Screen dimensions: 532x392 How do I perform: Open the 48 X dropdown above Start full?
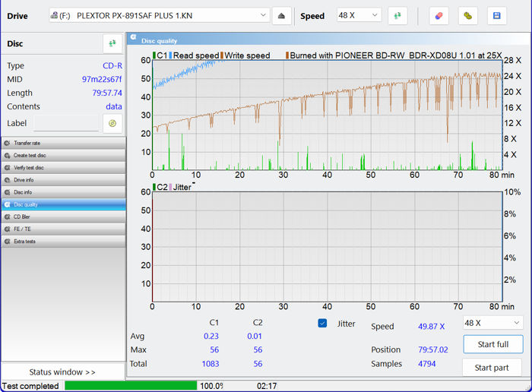[492, 323]
